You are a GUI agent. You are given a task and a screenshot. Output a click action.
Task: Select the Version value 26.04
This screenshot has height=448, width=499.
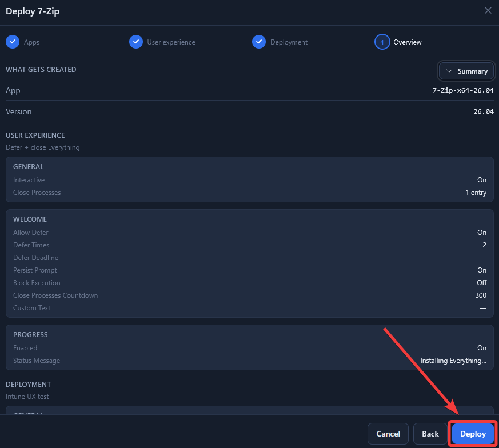coord(484,111)
